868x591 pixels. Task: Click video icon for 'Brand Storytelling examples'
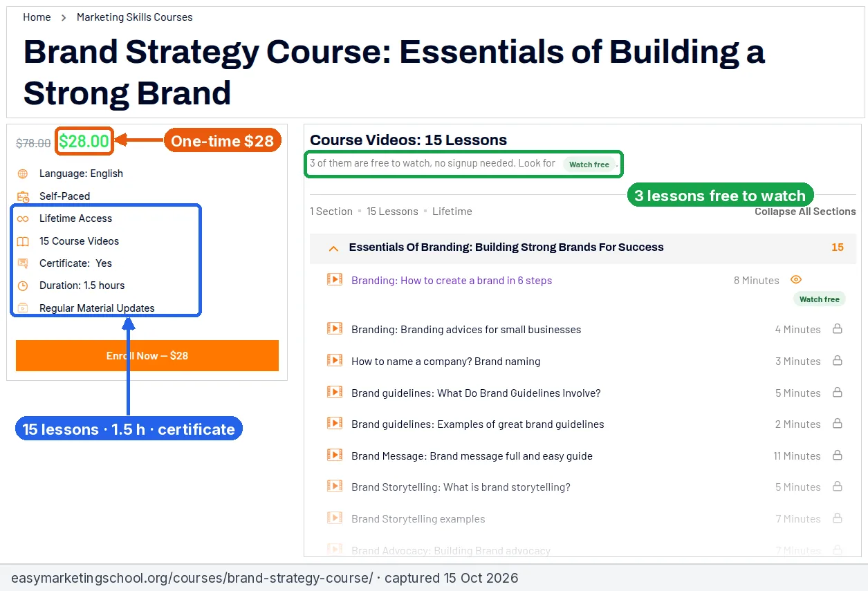pos(335,518)
